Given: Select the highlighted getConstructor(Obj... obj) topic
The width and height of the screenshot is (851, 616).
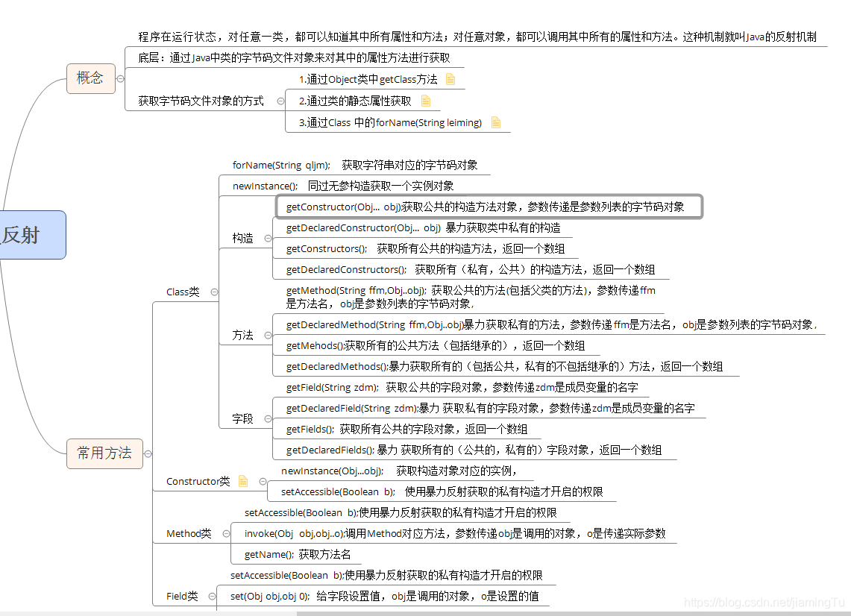Looking at the screenshot, I should [x=489, y=207].
